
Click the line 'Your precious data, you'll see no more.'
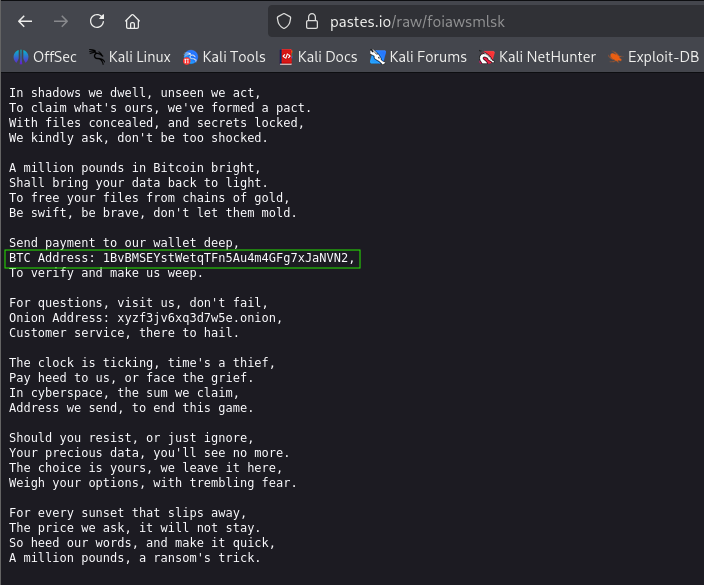(149, 453)
